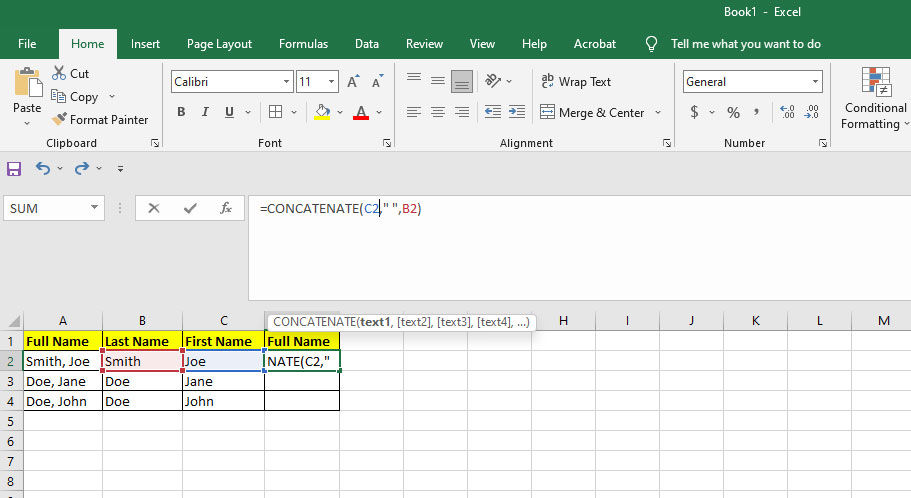Toggle bottom vertical alignment

tap(462, 81)
